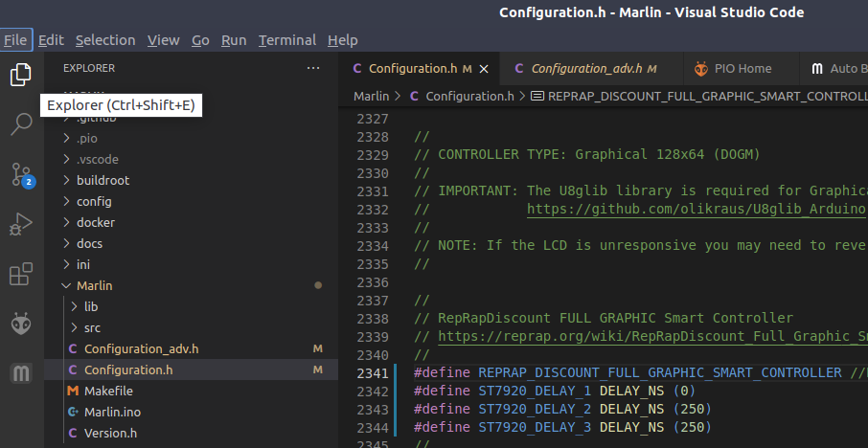Click line number 2342 in the gutter
The image size is (868, 448).
click(373, 392)
